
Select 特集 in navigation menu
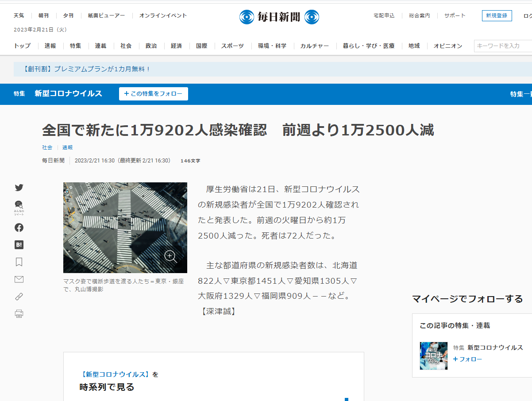click(x=75, y=46)
